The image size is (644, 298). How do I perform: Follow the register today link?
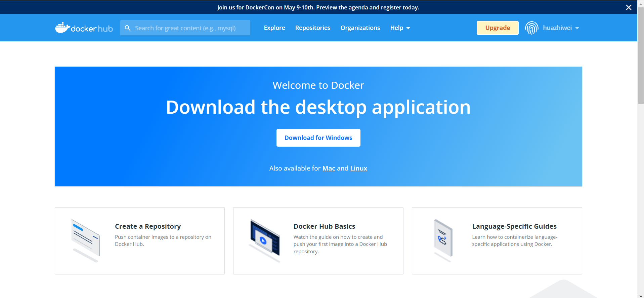point(399,7)
